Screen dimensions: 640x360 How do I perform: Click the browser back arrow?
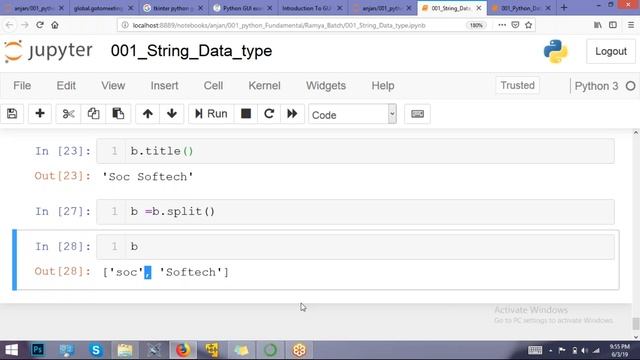(x=9, y=25)
